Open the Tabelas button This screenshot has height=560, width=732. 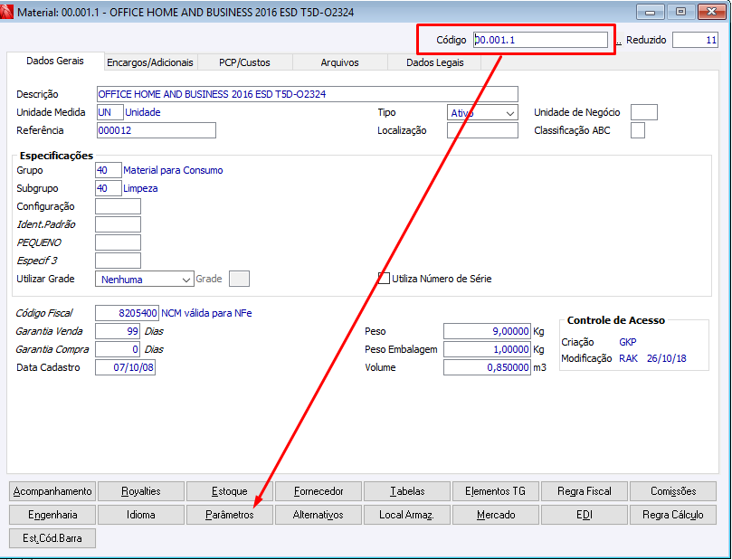point(407,491)
